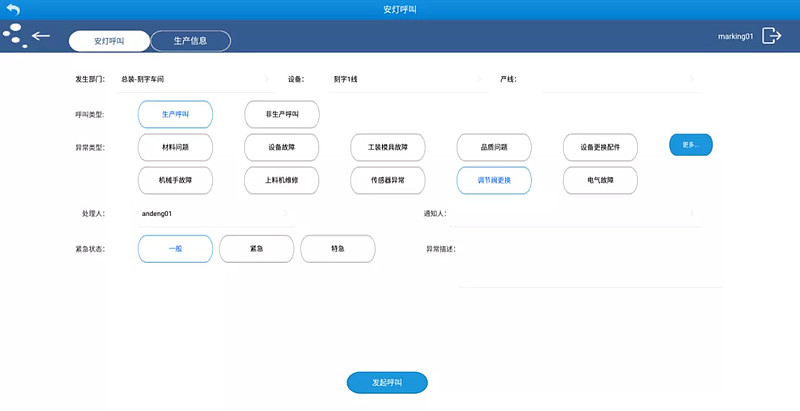The width and height of the screenshot is (800, 411).
Task: Open the 设备 dropdown showing 刻字1线
Action: (408, 80)
